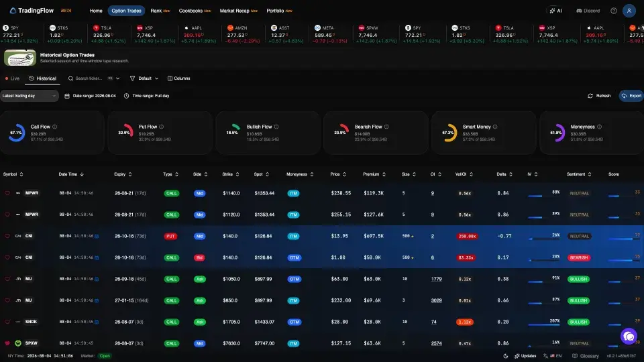Image resolution: width=644 pixels, height=362 pixels.
Task: Click the help question mark icon
Action: pyautogui.click(x=614, y=11)
